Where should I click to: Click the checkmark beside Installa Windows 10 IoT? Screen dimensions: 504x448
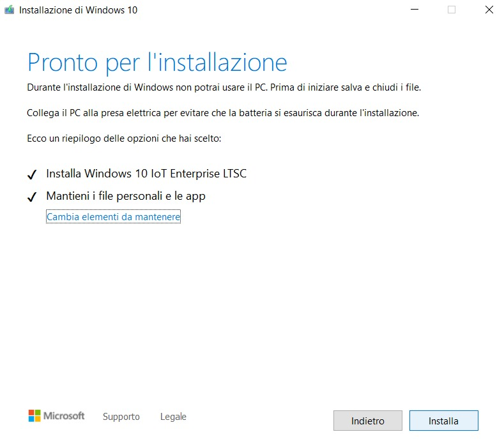coord(32,175)
